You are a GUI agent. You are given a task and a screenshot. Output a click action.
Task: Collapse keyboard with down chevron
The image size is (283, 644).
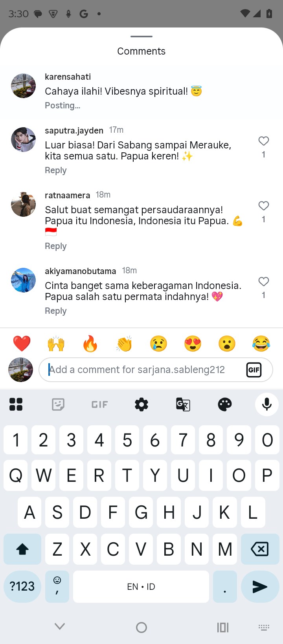60,626
